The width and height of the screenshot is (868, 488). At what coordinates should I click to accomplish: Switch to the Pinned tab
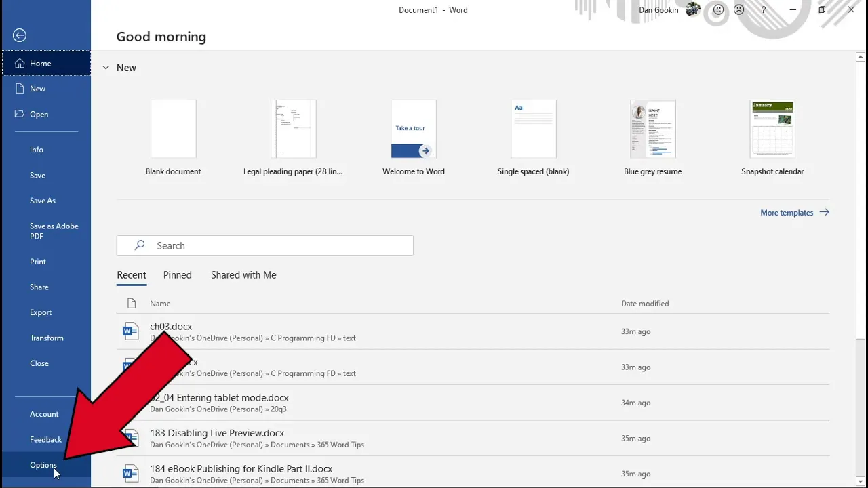pyautogui.click(x=178, y=275)
